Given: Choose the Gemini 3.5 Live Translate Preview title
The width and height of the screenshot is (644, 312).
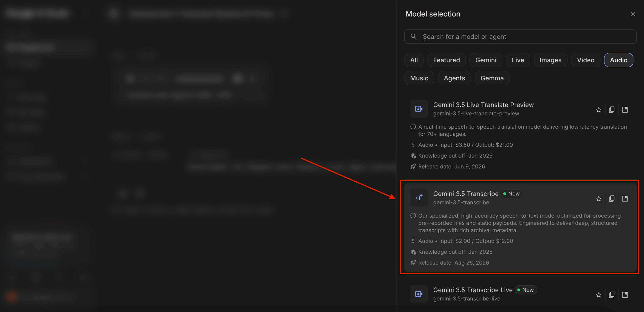Looking at the screenshot, I should click(x=483, y=105).
